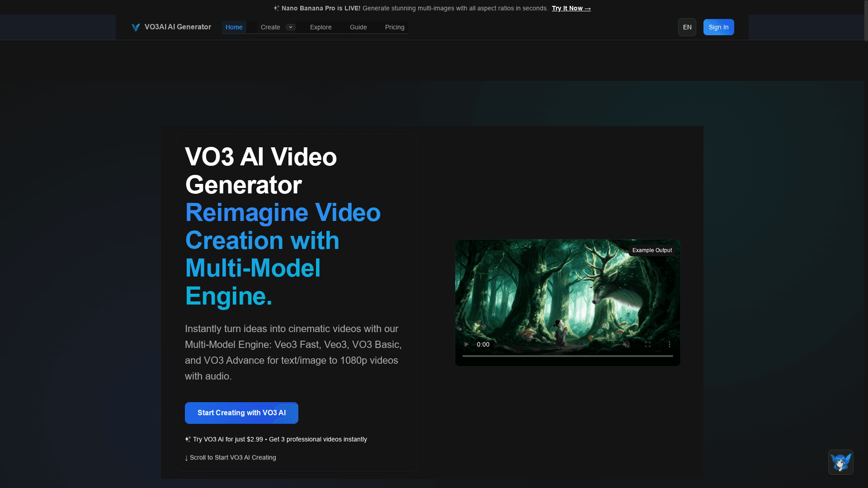The height and width of the screenshot is (488, 868).
Task: Click the Sign In button
Action: tap(718, 27)
